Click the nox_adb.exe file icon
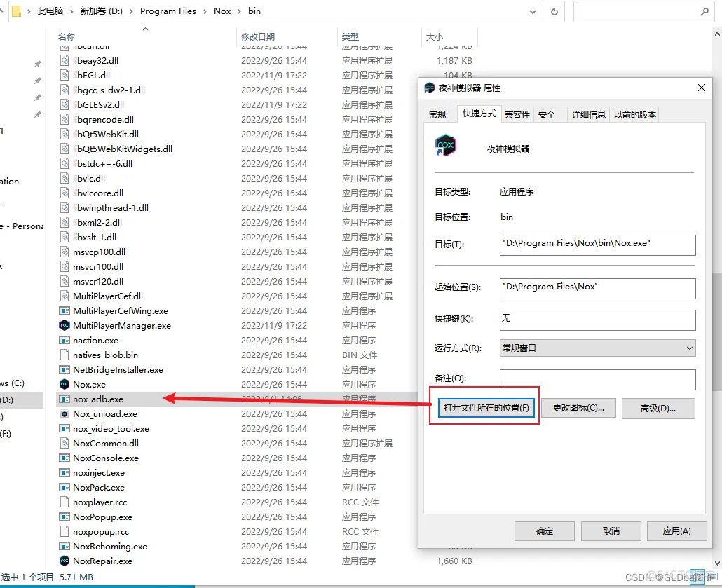 [x=64, y=399]
